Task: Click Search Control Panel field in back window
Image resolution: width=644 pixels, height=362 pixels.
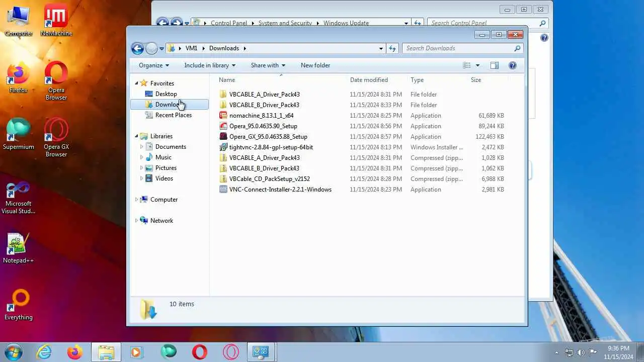Action: (x=487, y=23)
